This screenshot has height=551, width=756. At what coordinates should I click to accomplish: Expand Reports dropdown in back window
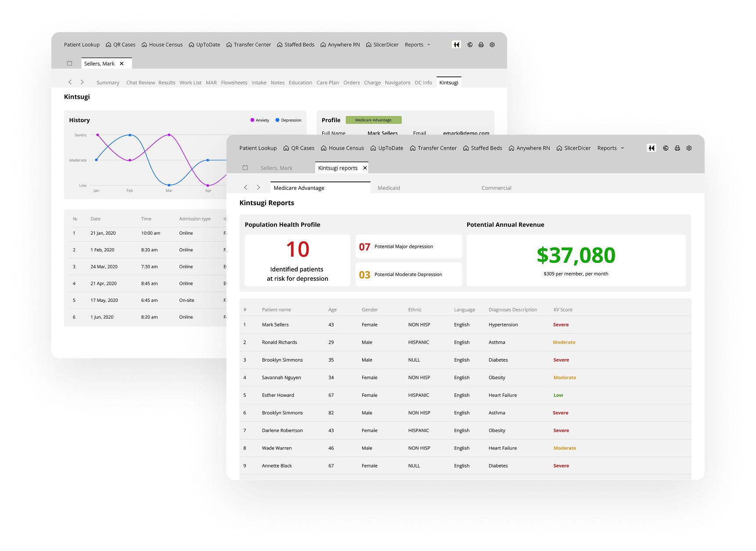[x=418, y=45]
